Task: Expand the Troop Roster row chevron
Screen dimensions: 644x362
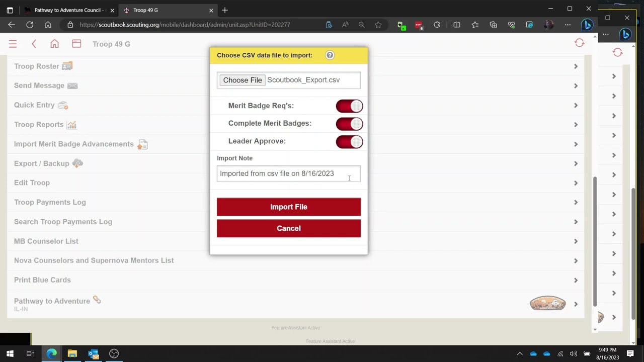Action: click(x=576, y=66)
